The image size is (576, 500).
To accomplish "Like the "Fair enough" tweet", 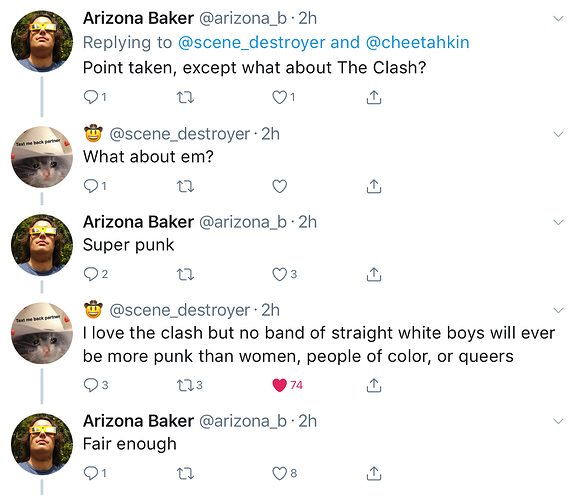I will [280, 473].
